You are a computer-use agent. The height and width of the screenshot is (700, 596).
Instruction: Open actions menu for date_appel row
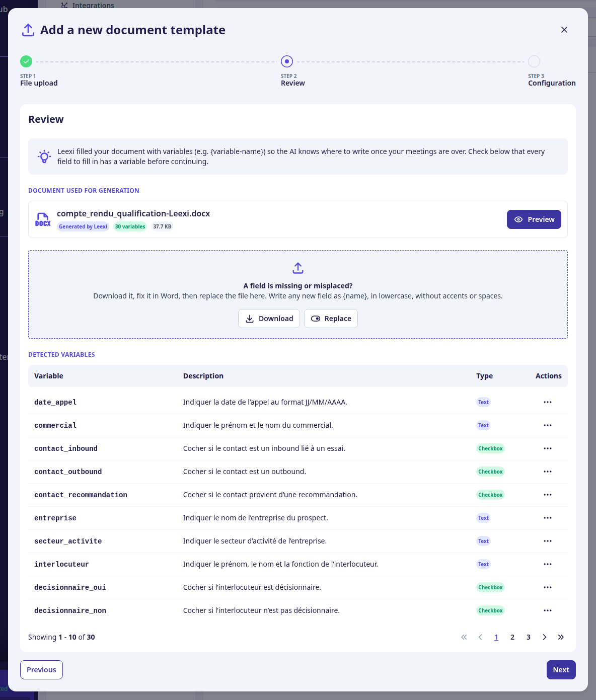[x=548, y=402]
